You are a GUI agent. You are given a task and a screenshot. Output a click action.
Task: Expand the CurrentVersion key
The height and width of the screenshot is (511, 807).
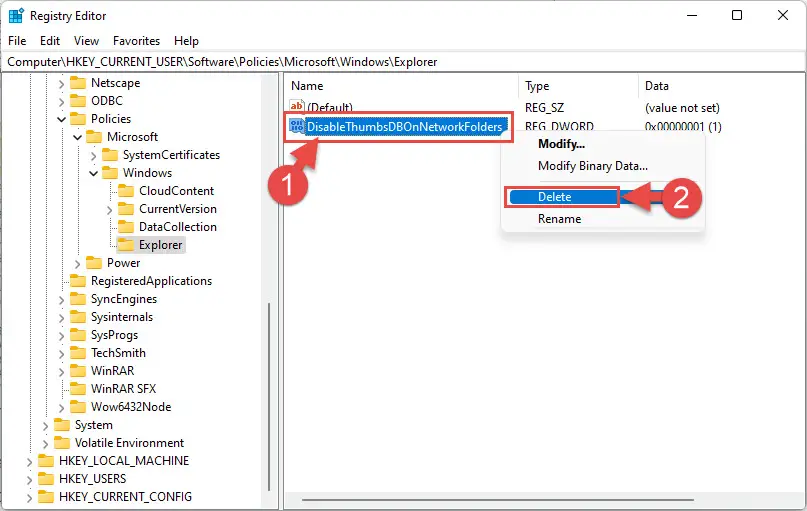pos(109,209)
